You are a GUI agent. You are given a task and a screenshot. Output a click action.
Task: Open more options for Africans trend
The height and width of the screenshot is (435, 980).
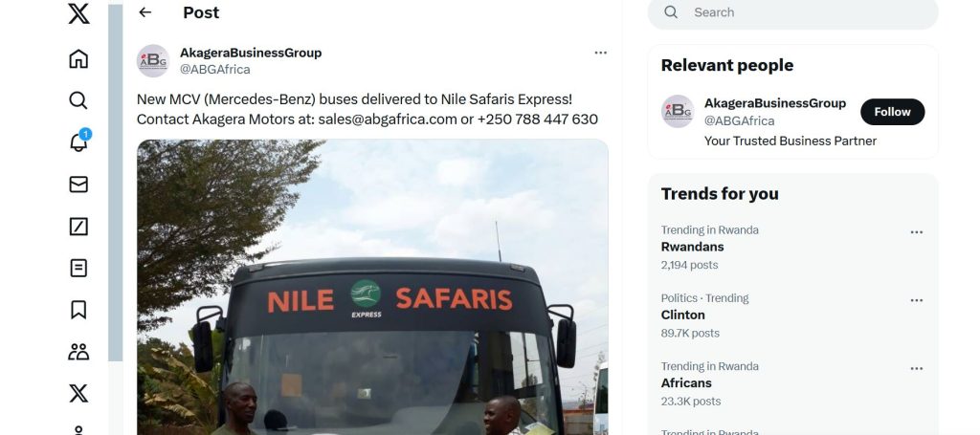(916, 369)
